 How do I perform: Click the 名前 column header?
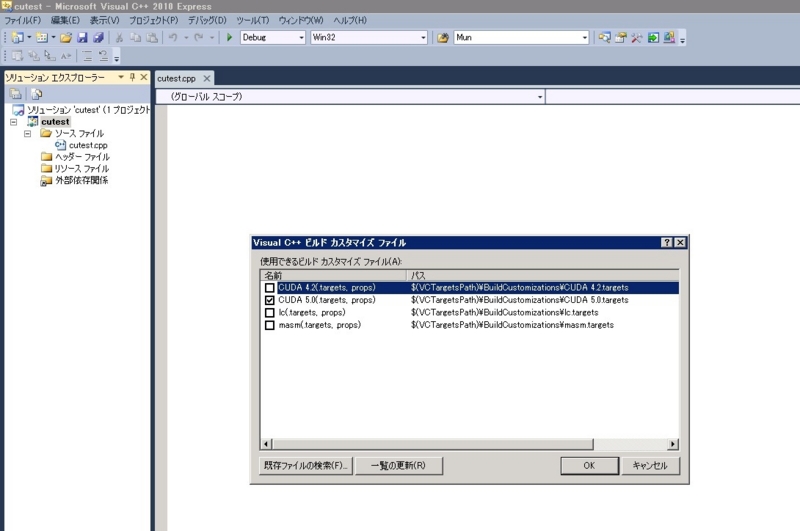coord(334,275)
